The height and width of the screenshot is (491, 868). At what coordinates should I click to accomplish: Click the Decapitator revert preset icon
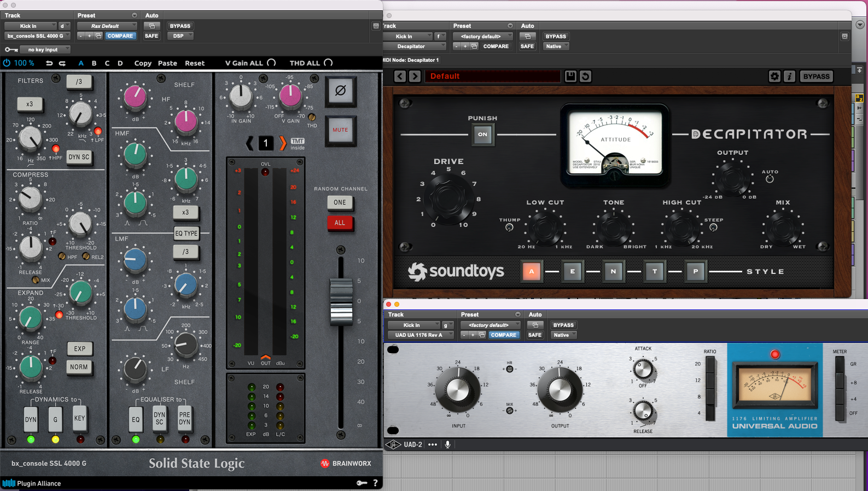585,76
